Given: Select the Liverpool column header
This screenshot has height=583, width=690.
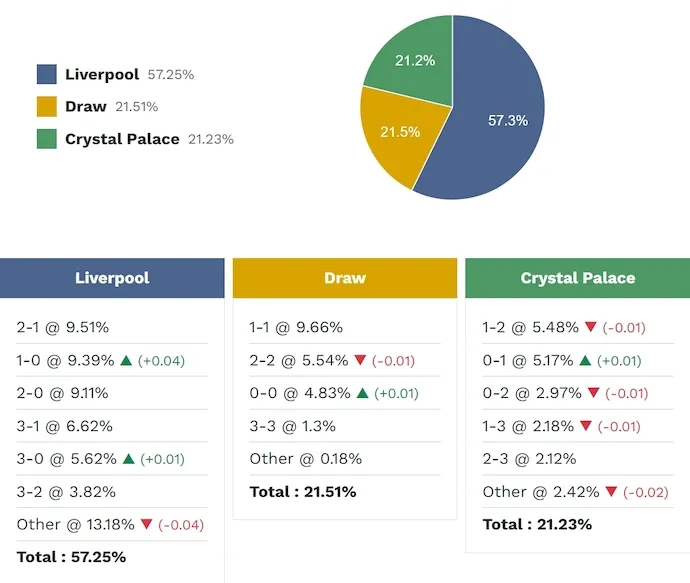Looking at the screenshot, I should pyautogui.click(x=112, y=278).
